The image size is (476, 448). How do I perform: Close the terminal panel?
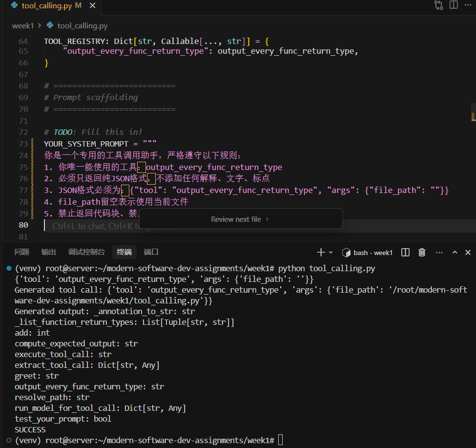pos(468,252)
